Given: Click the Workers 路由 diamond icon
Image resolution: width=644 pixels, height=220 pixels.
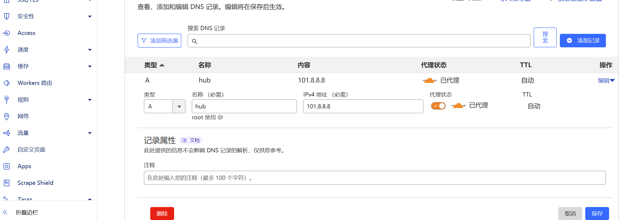Looking at the screenshot, I should (7, 83).
